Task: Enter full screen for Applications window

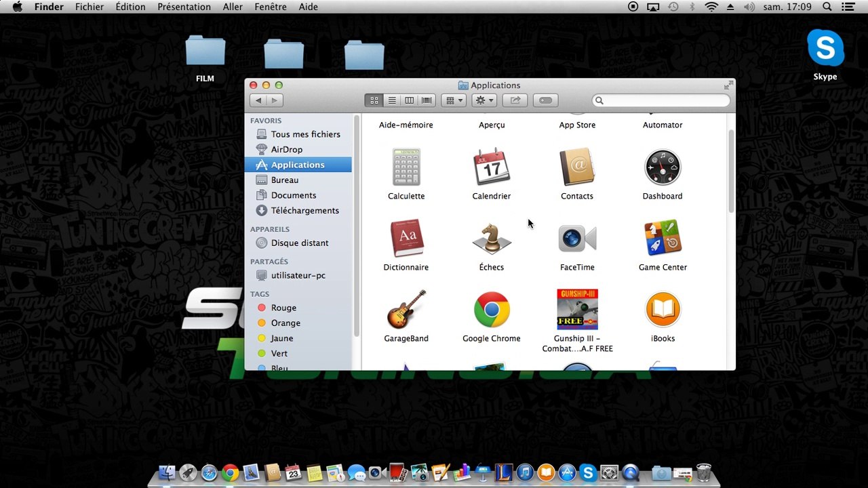Action: click(x=728, y=85)
